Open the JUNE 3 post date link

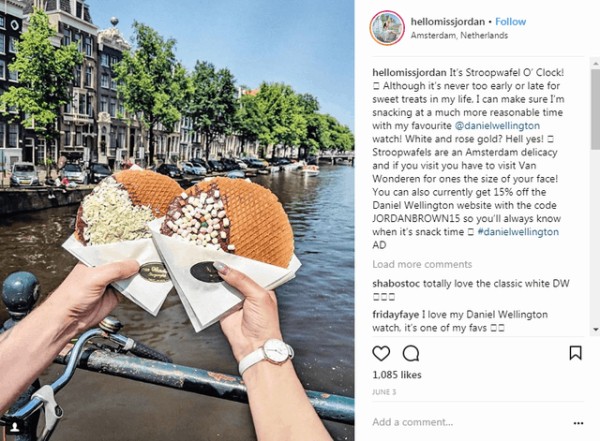tap(384, 392)
